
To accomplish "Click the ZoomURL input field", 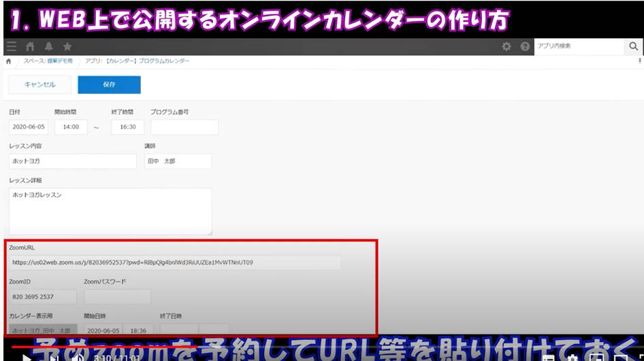I will (x=174, y=262).
